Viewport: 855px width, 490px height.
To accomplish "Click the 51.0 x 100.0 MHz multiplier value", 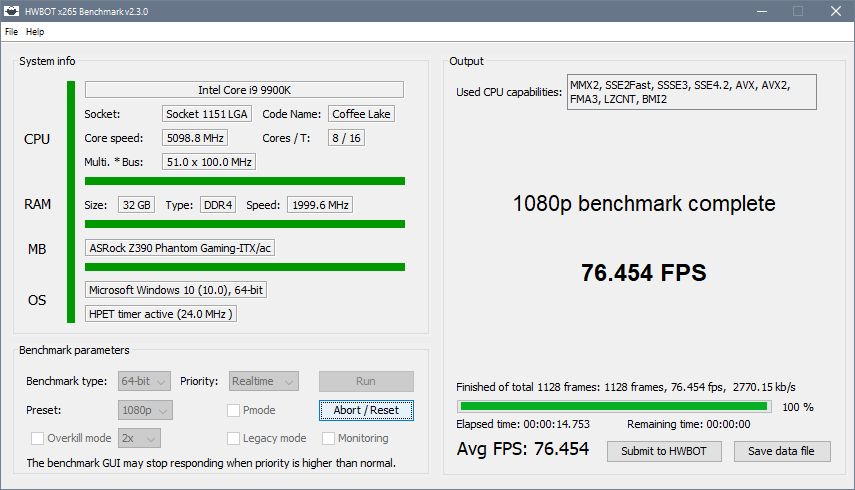I will tap(209, 162).
